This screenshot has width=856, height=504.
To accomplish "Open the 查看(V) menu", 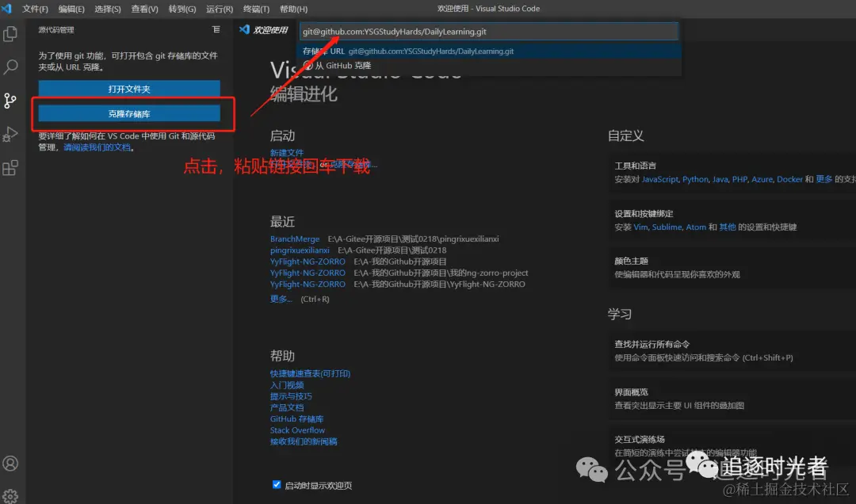I will (145, 10).
